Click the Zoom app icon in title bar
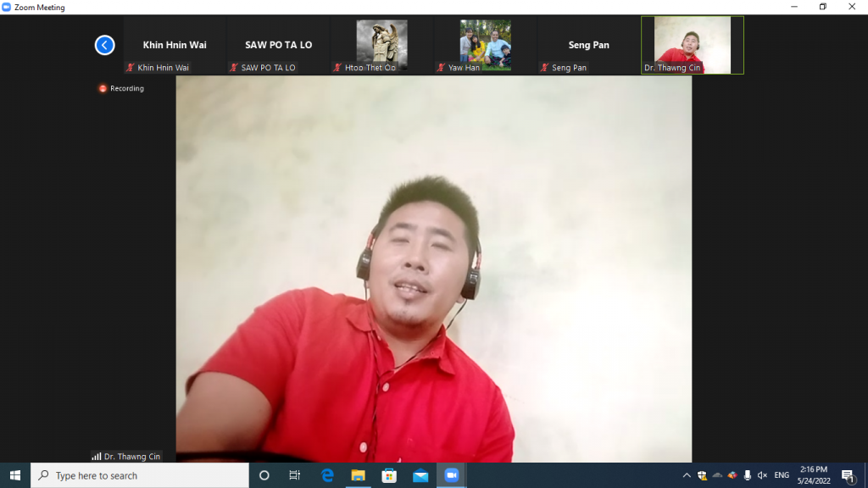Viewport: 868px width, 488px height. (x=7, y=7)
